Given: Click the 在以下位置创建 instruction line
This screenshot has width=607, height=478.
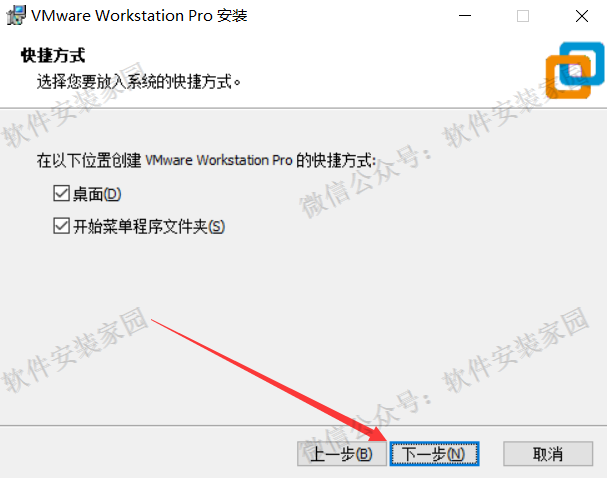Looking at the screenshot, I should point(206,160).
